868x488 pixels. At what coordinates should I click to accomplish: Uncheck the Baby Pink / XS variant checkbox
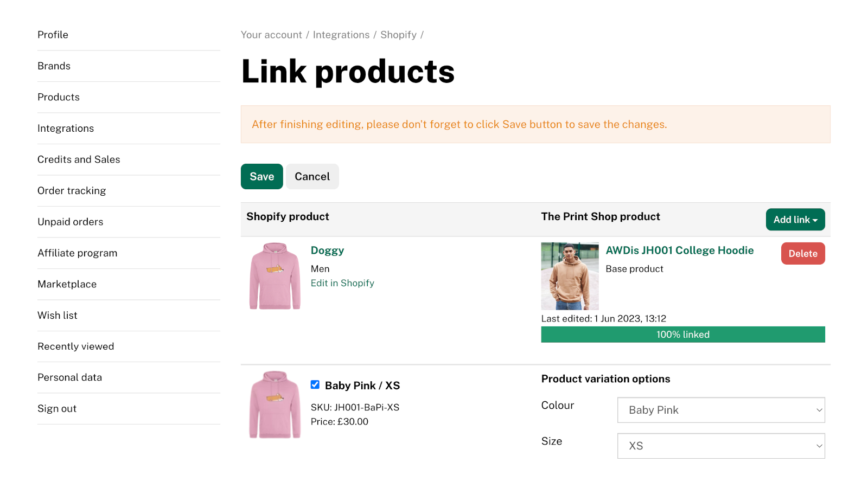(x=315, y=384)
